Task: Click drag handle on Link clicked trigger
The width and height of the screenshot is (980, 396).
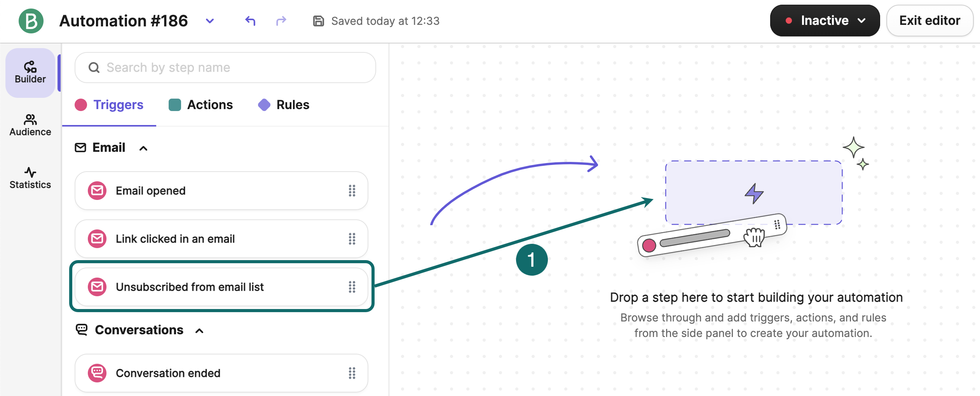Action: (x=352, y=239)
